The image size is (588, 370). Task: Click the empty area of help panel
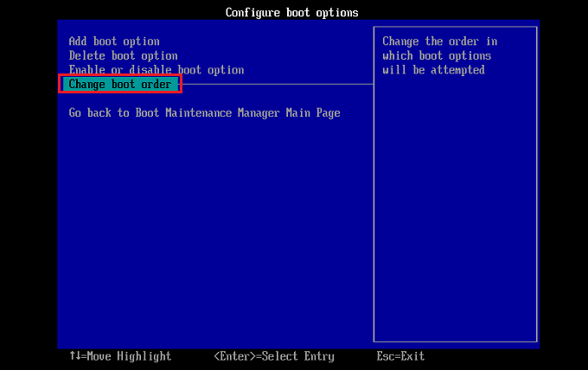[x=455, y=210]
